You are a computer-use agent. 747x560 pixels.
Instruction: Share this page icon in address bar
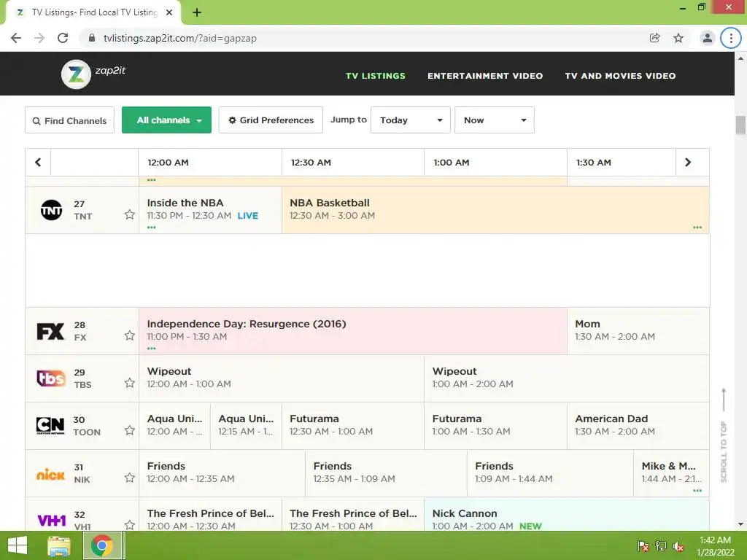click(x=654, y=38)
